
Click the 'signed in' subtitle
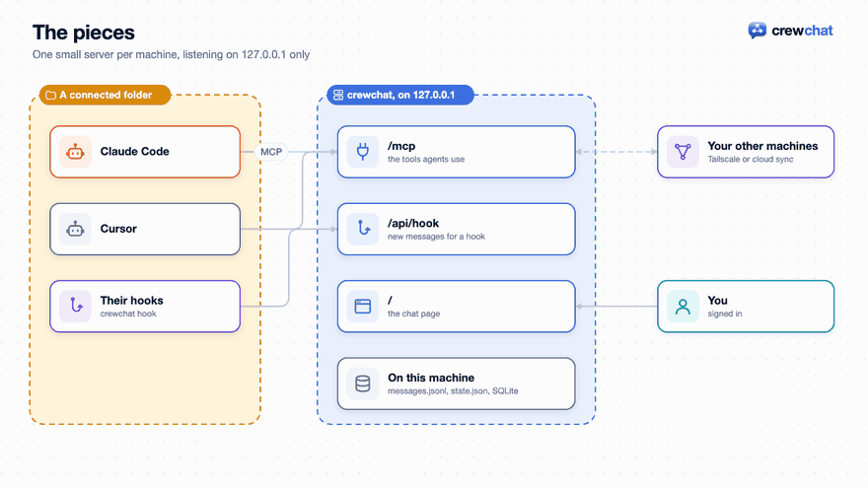725,314
